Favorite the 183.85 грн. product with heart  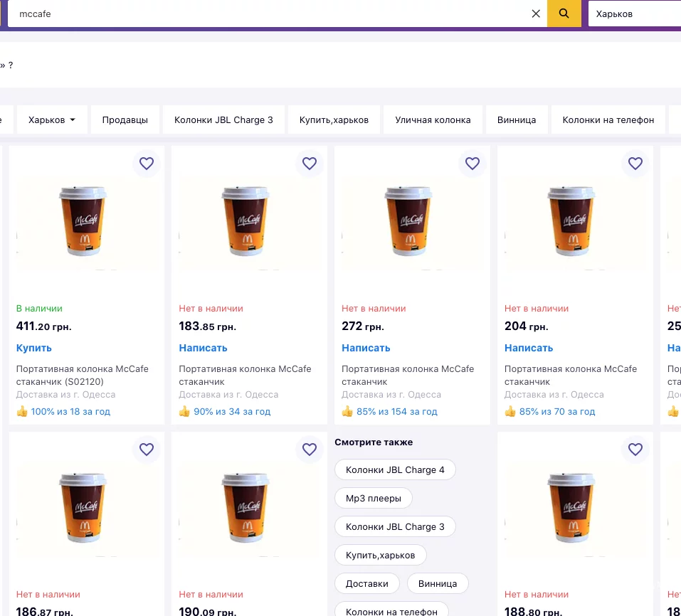tap(310, 163)
